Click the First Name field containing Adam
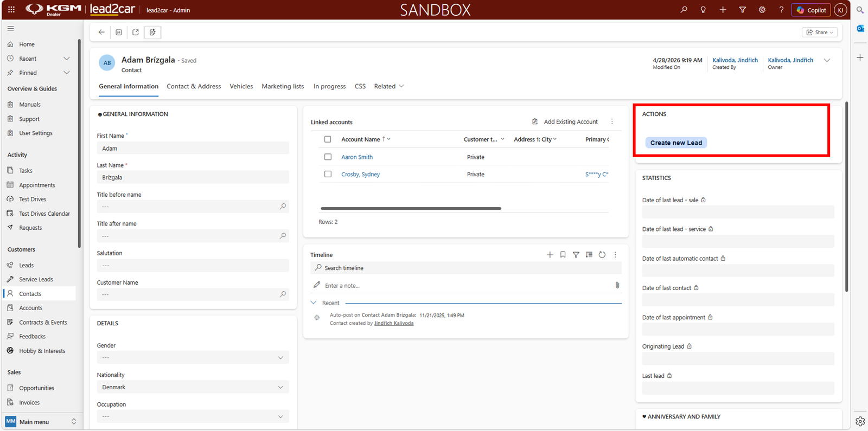Image resolution: width=868 pixels, height=431 pixels. point(193,148)
